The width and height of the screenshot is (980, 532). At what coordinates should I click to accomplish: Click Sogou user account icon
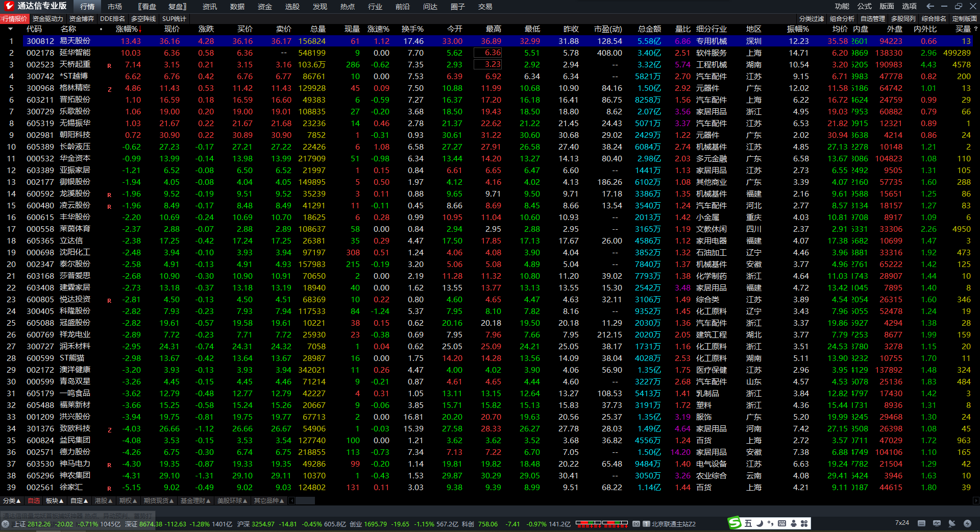793,523
